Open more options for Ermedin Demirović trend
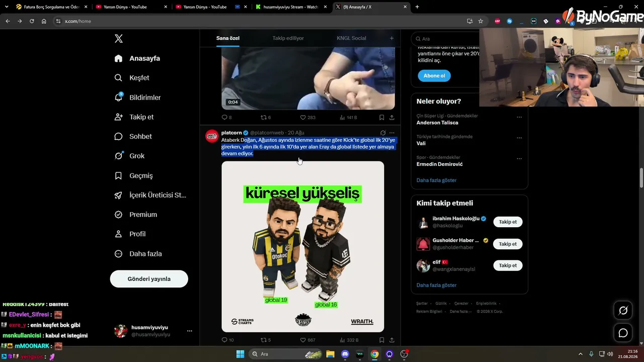This screenshot has width=644, height=362. (x=519, y=158)
